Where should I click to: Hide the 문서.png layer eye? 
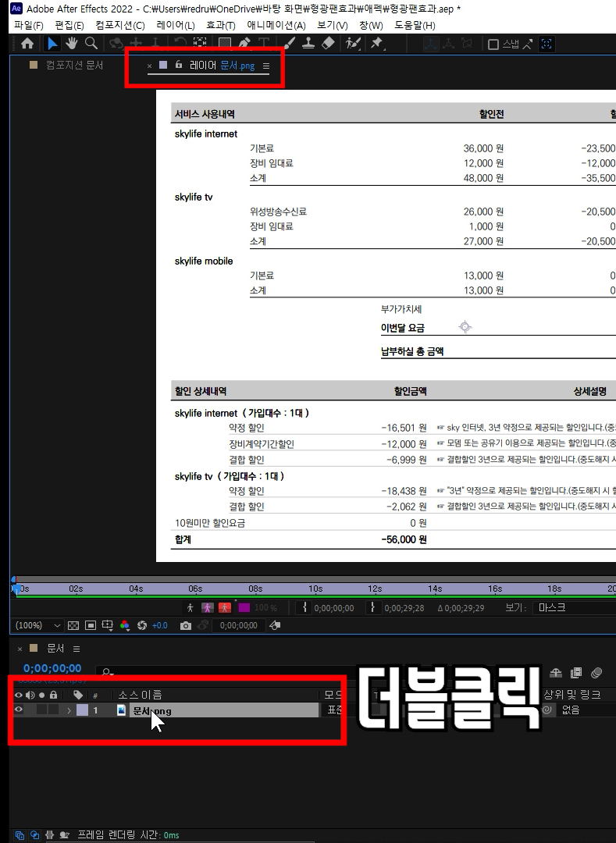19,710
